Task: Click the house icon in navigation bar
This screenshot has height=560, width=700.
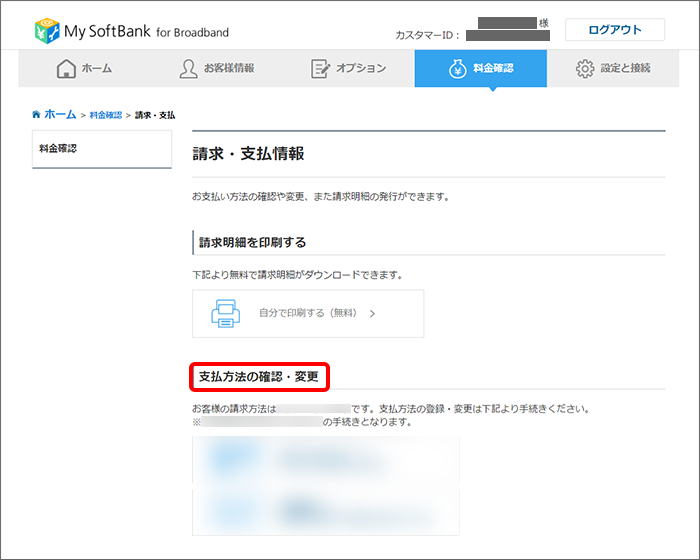Action: [x=66, y=69]
